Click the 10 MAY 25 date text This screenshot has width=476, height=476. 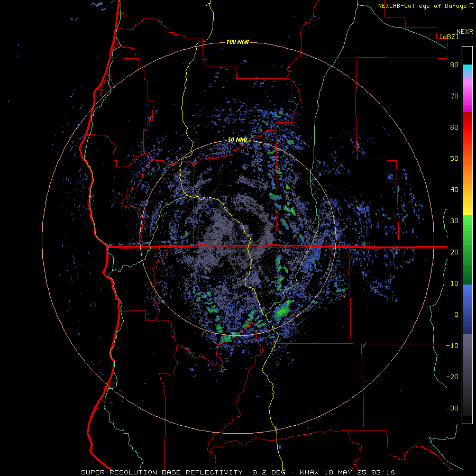click(x=346, y=472)
